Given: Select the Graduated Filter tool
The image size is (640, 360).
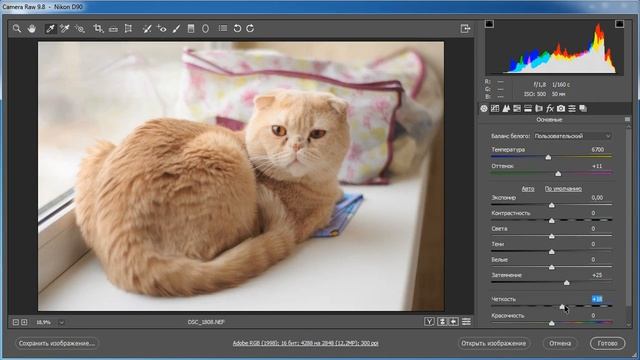Looking at the screenshot, I should (191, 29).
